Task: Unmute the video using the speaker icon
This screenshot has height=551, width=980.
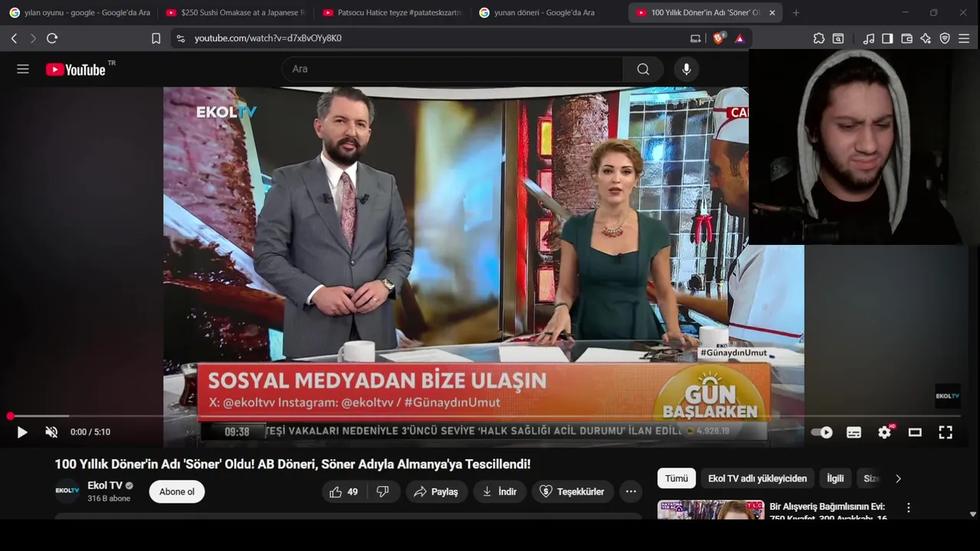Action: tap(51, 432)
